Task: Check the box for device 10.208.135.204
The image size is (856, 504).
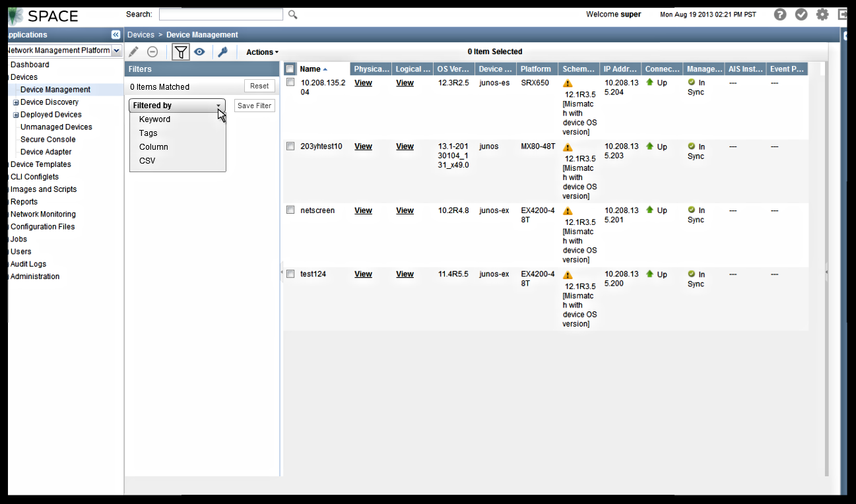Action: pos(290,82)
